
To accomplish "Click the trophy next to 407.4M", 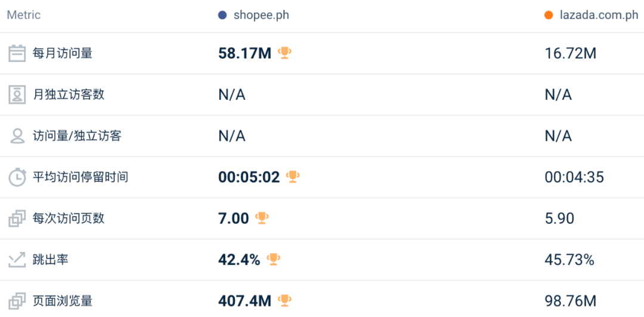I will (x=285, y=300).
